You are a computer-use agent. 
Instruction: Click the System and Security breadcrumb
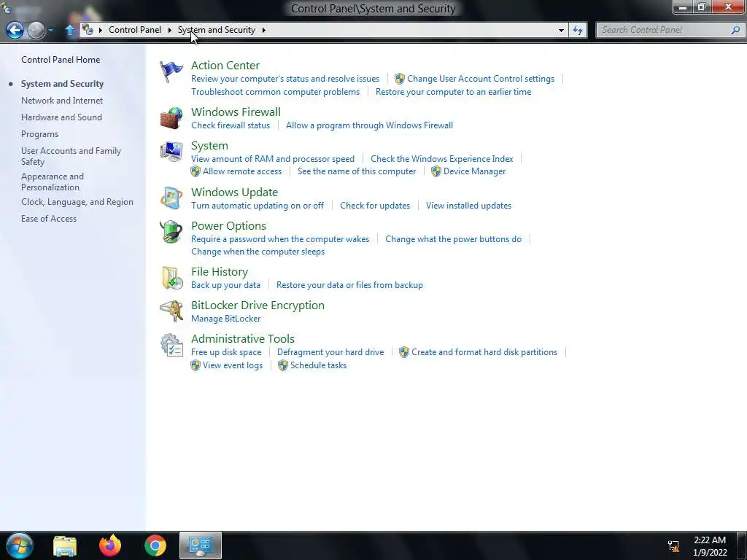(216, 29)
